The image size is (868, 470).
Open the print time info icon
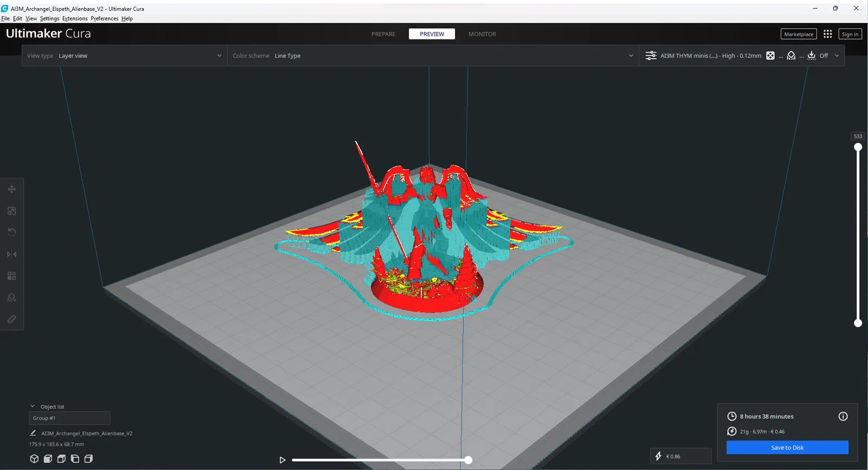tap(843, 416)
